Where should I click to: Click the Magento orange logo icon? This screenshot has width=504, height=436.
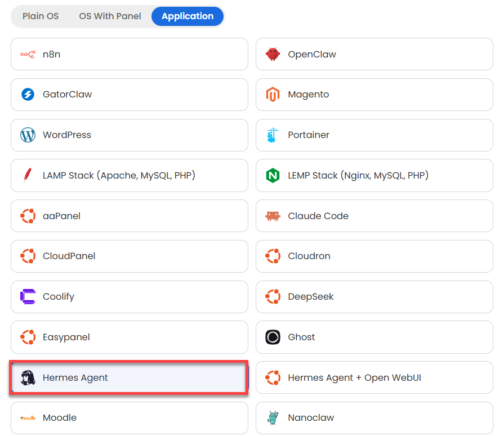(273, 95)
